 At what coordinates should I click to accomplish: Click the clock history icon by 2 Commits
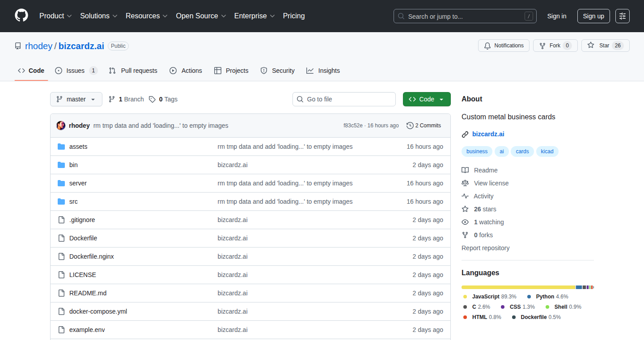410,126
